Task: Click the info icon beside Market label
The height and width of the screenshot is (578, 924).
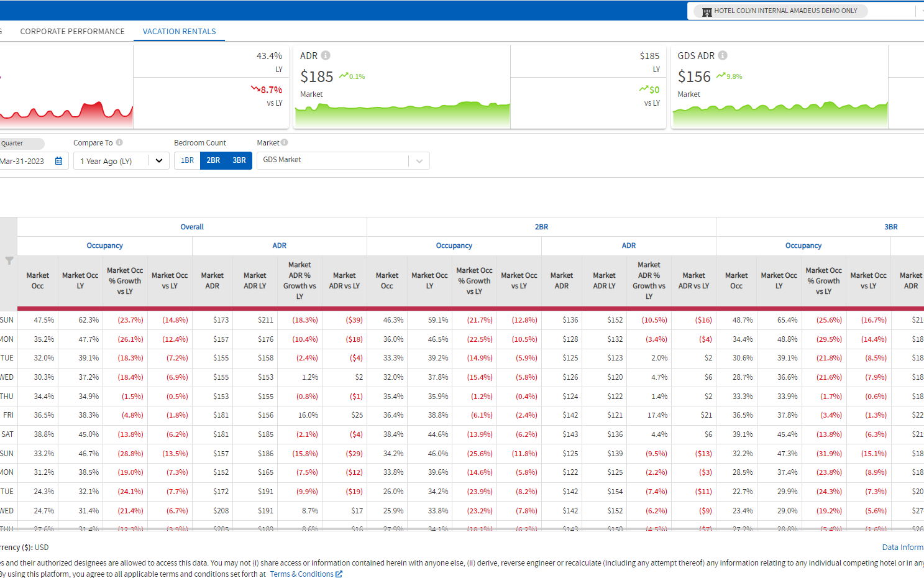Action: (284, 142)
